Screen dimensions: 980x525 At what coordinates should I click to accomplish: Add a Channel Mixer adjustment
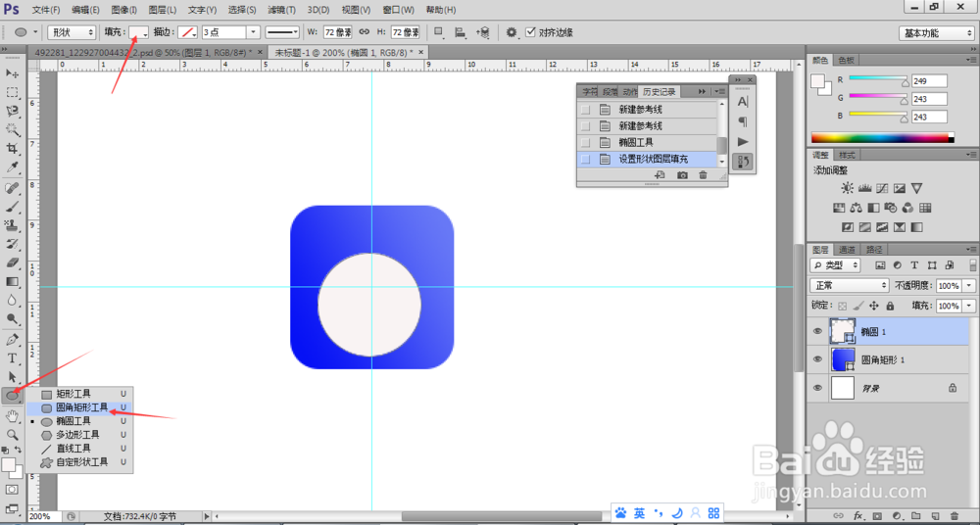click(x=908, y=208)
